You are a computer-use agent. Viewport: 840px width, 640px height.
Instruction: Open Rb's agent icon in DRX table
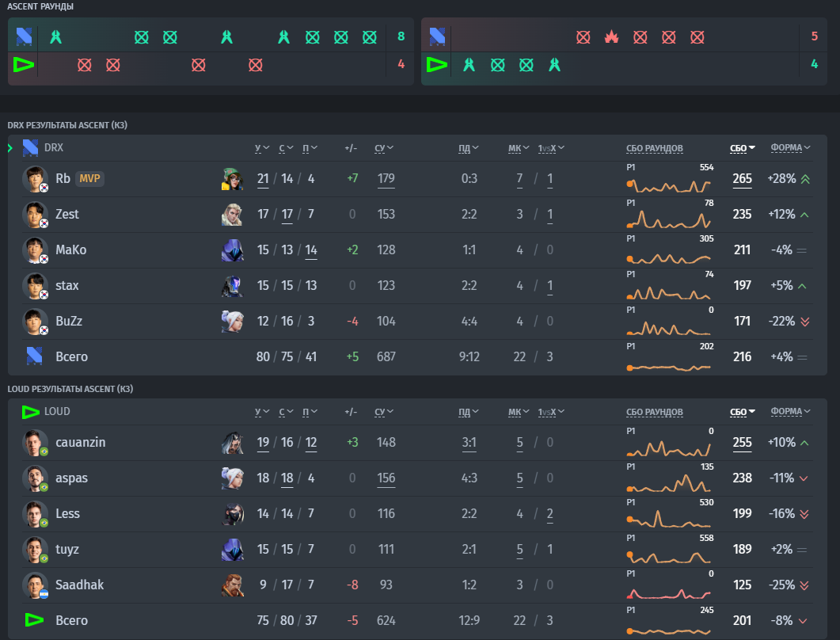[233, 179]
